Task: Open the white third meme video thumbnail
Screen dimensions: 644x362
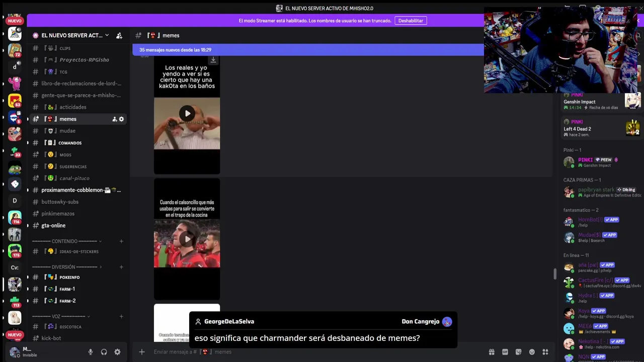Action: click(x=187, y=323)
